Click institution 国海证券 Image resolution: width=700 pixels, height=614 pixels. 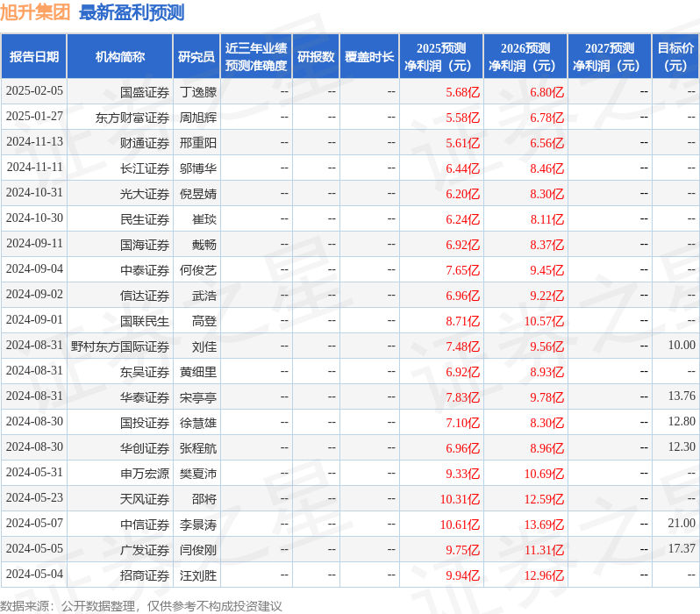(145, 245)
